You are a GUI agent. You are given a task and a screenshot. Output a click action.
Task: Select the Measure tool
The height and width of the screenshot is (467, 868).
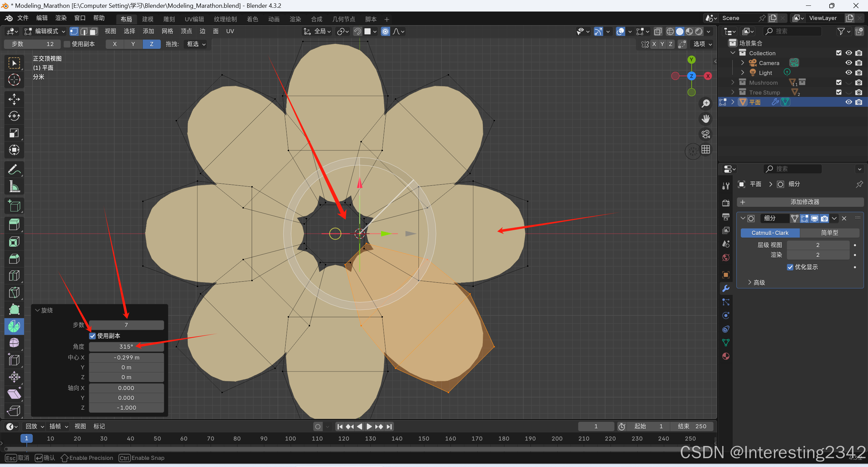[x=14, y=186]
